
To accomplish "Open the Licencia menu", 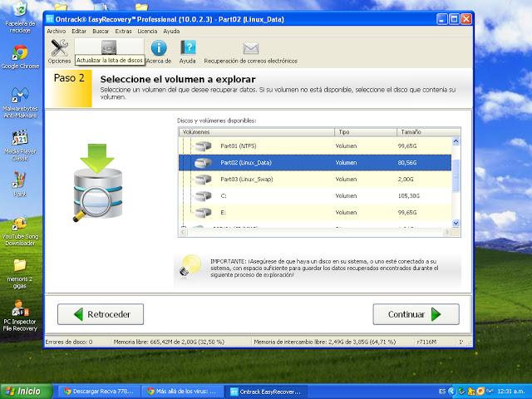I will tap(147, 31).
